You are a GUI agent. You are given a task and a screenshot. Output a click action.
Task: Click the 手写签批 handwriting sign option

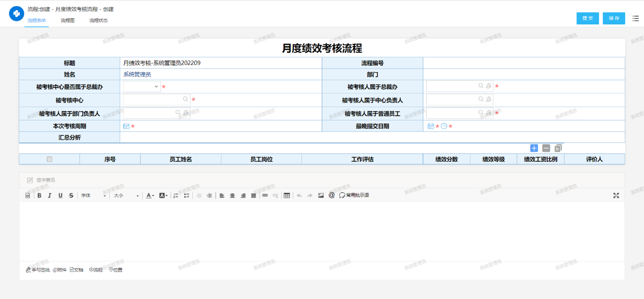tap(38, 270)
